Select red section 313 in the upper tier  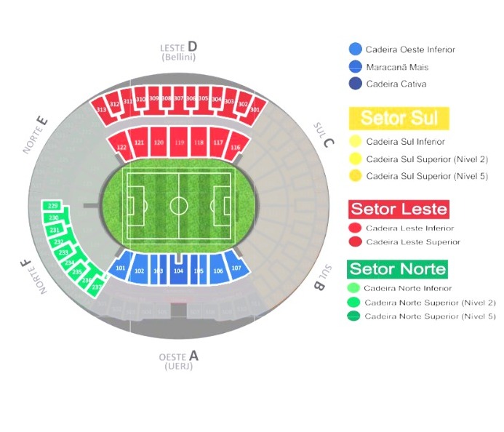click(101, 109)
